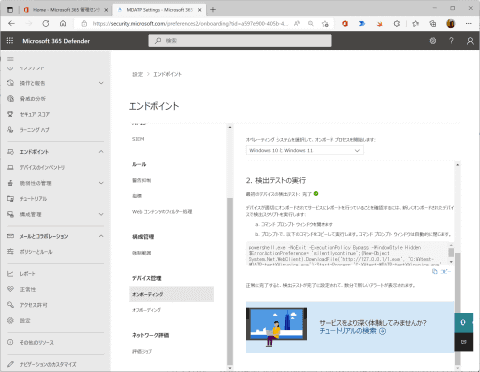This screenshot has width=480, height=372.
Task: Open the Collections icon in browser toolbar
Action: pyautogui.click(x=433, y=23)
